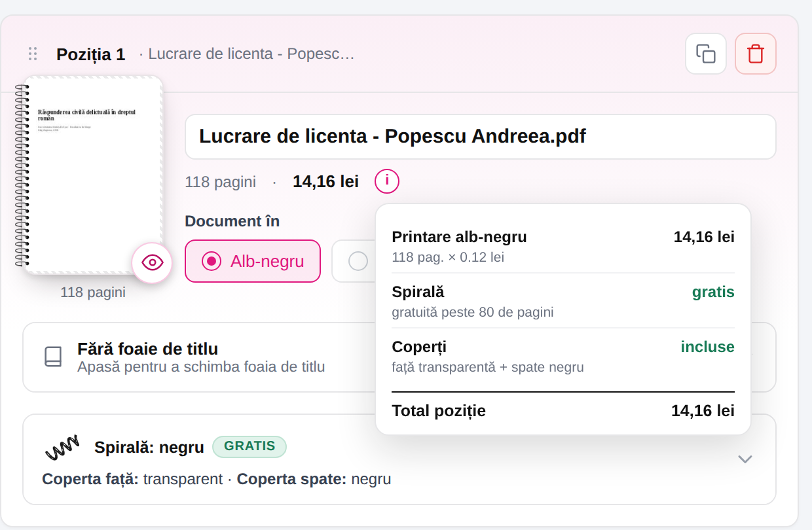This screenshot has width=812, height=530.
Task: Click the green gratis value in popup
Action: click(713, 292)
